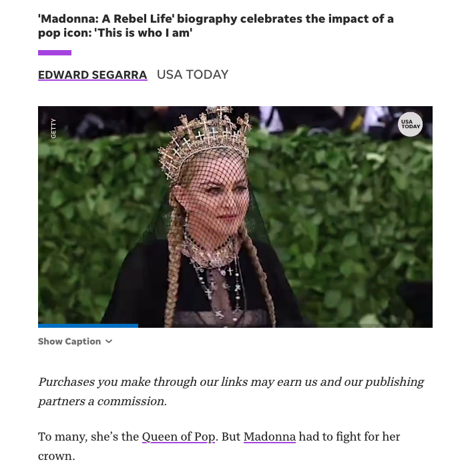Click the italic commission disclaimer text
This screenshot has height=476, width=468.
click(x=231, y=392)
